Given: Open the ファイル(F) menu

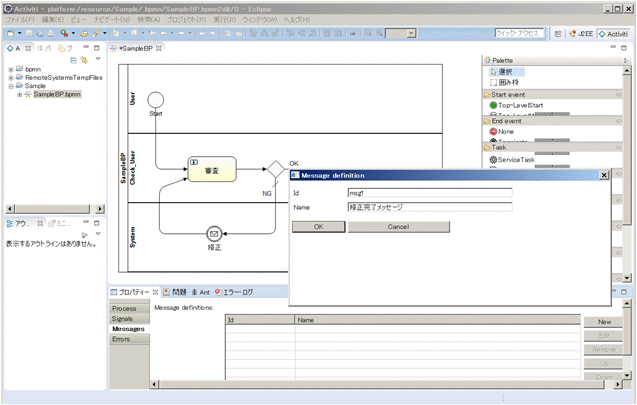Looking at the screenshot, I should click(x=19, y=20).
